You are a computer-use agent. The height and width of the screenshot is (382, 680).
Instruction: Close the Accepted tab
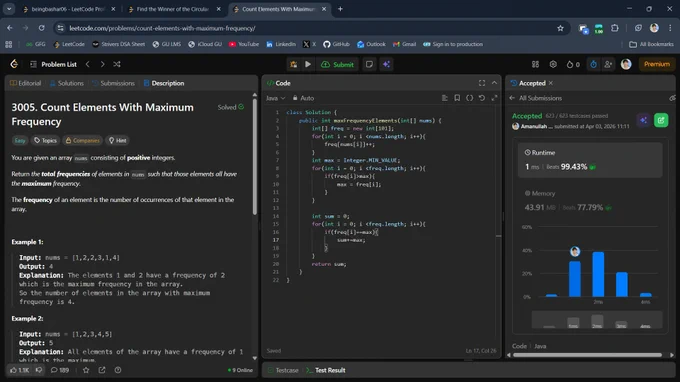coord(551,83)
